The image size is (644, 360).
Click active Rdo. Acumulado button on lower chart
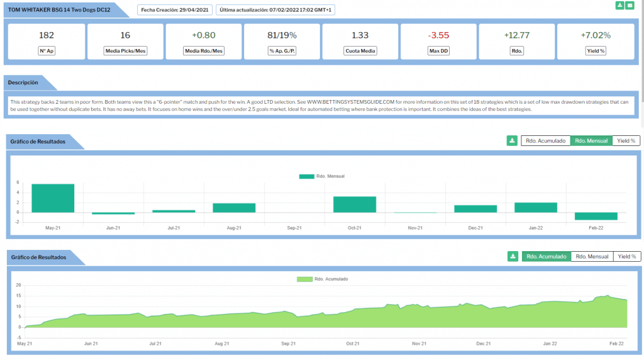546,256
